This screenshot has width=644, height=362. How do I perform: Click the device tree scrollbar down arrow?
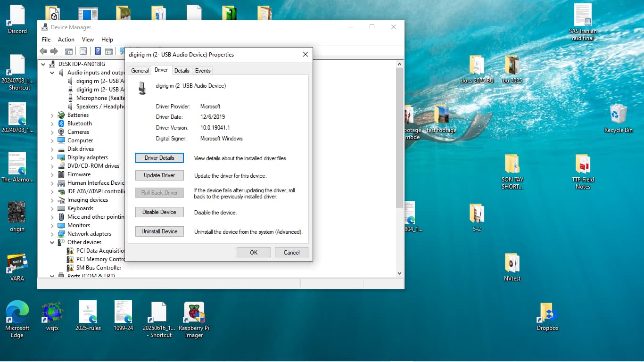pos(399,273)
